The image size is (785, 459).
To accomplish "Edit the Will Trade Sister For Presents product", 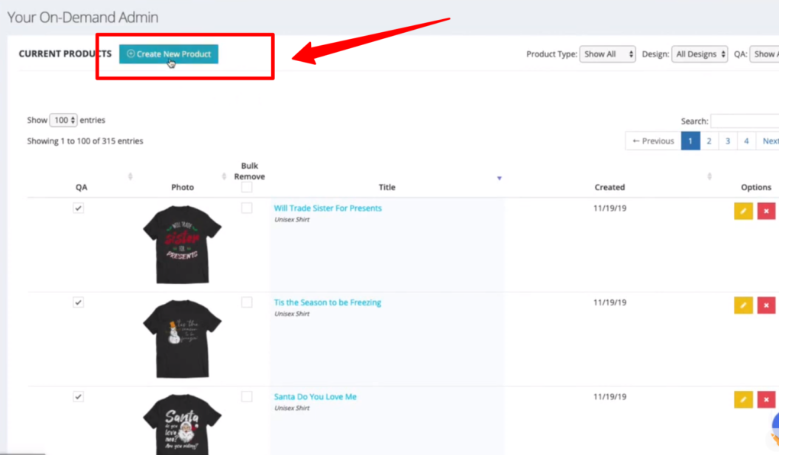I will pyautogui.click(x=743, y=211).
